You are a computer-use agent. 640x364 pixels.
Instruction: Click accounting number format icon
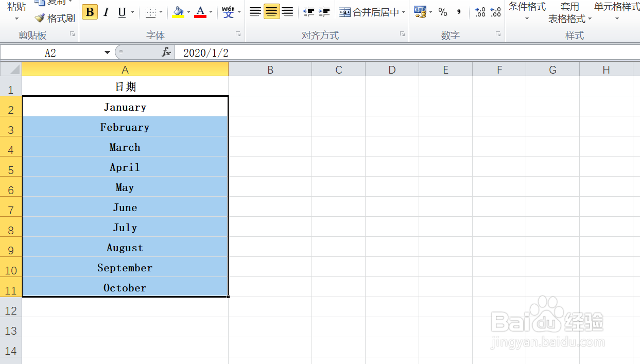tap(420, 12)
